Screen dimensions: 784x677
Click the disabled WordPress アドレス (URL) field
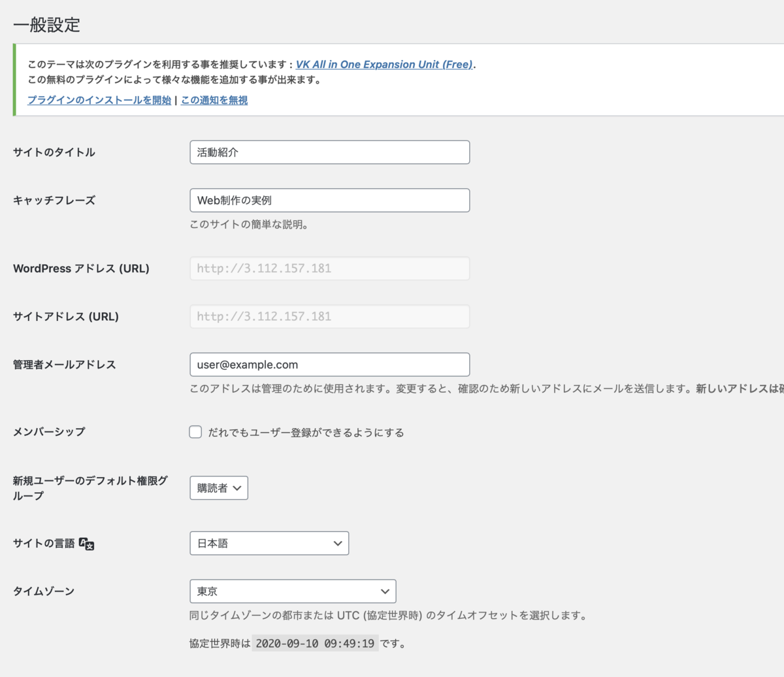329,268
